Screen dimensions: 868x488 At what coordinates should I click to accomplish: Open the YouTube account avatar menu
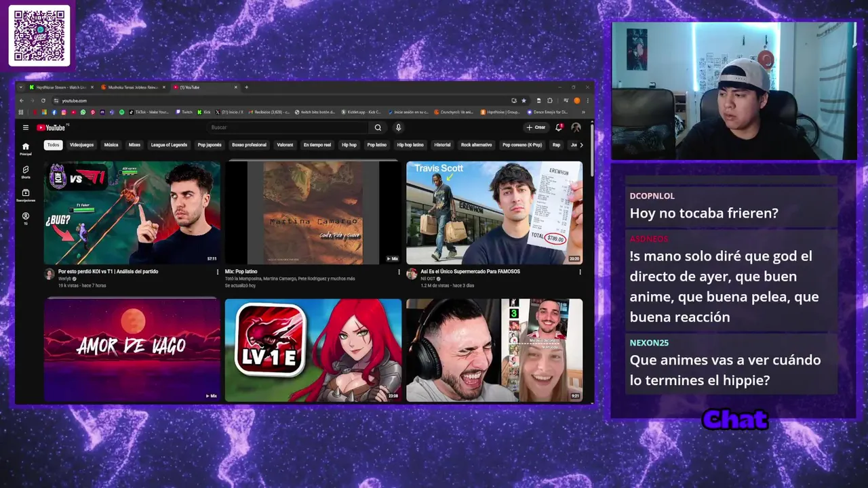576,127
